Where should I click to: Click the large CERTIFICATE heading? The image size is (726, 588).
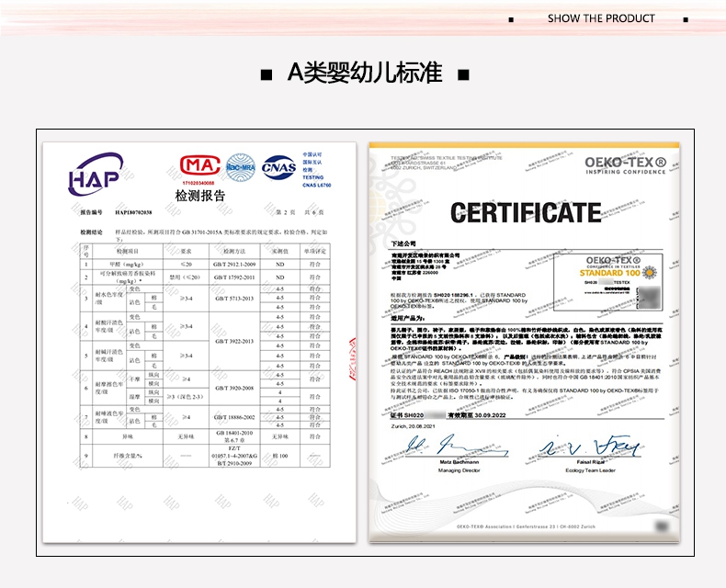525,213
